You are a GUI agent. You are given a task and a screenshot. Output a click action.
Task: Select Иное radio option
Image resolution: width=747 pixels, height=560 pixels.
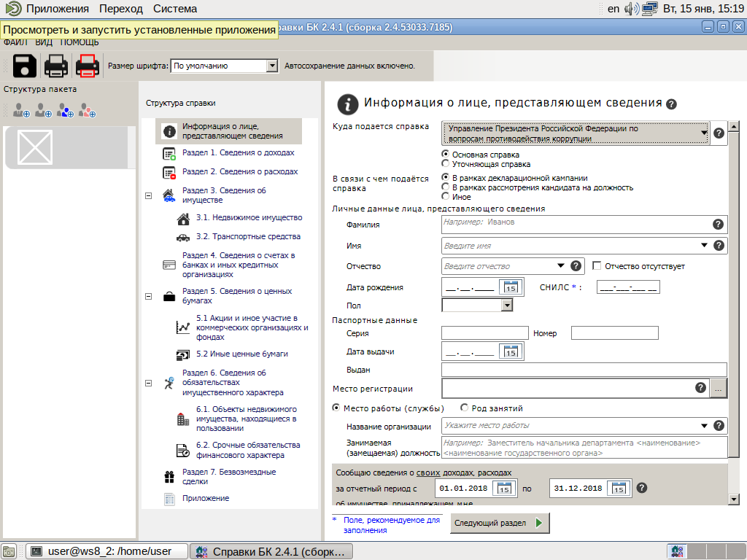[446, 195]
